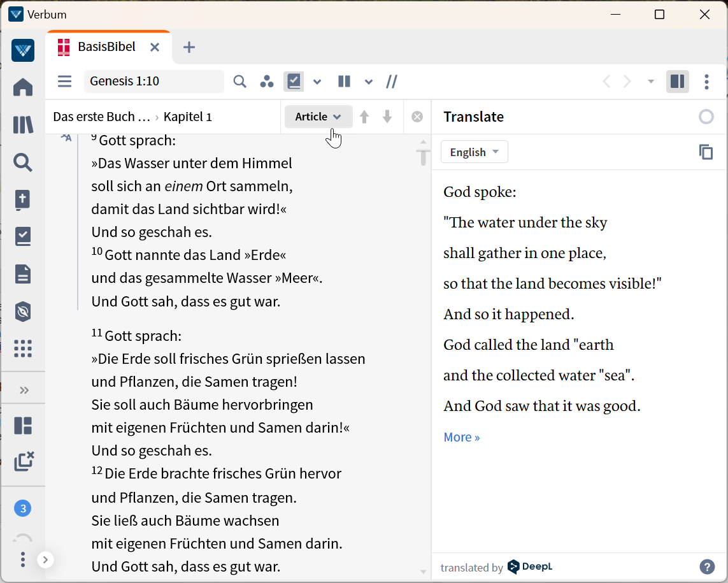This screenshot has width=728, height=583.
Task: Click the More translation link
Action: [x=461, y=436]
